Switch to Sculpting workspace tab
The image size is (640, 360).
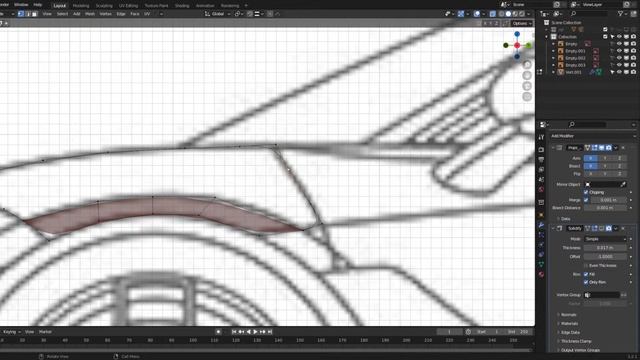pos(104,6)
